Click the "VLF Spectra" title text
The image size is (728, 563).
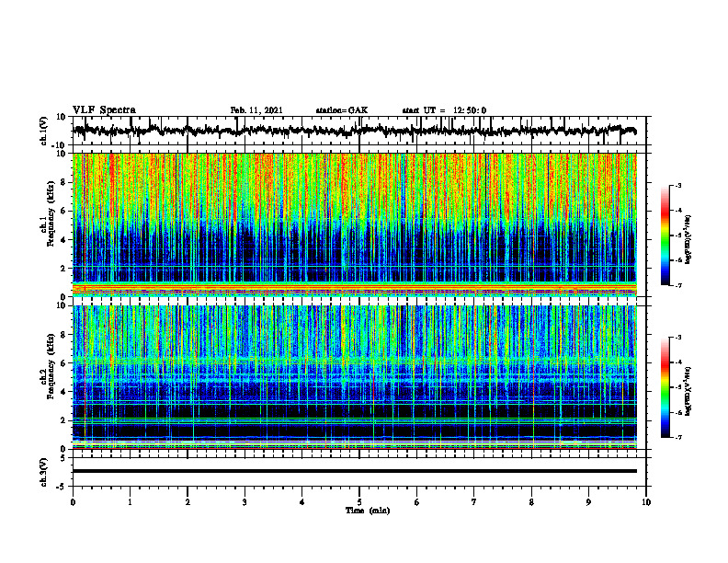click(104, 110)
